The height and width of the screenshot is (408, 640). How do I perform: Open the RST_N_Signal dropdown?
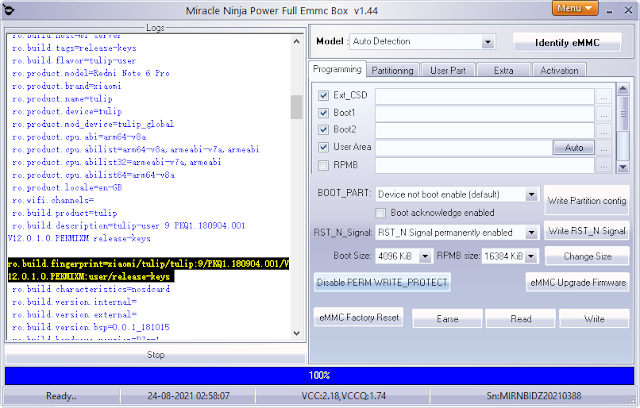457,233
